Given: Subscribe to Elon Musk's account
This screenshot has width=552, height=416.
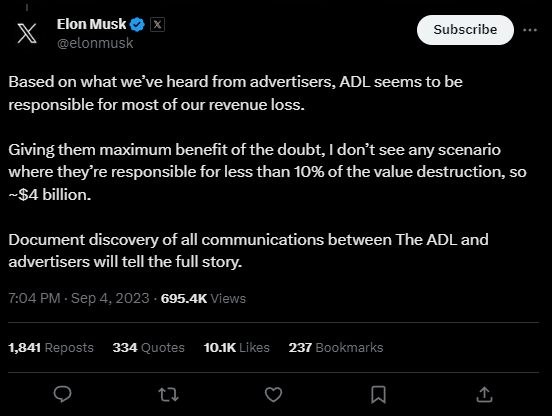Looking at the screenshot, I should [x=465, y=30].
